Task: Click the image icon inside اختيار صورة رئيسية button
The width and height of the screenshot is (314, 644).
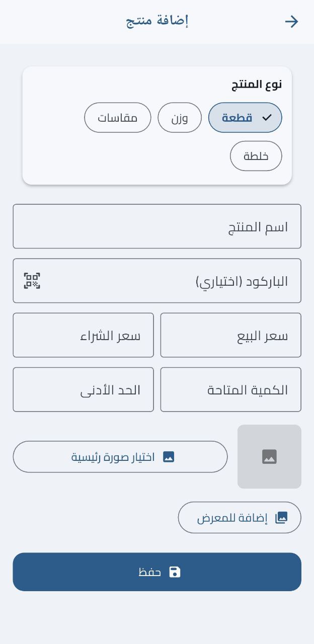Action: pyautogui.click(x=169, y=457)
